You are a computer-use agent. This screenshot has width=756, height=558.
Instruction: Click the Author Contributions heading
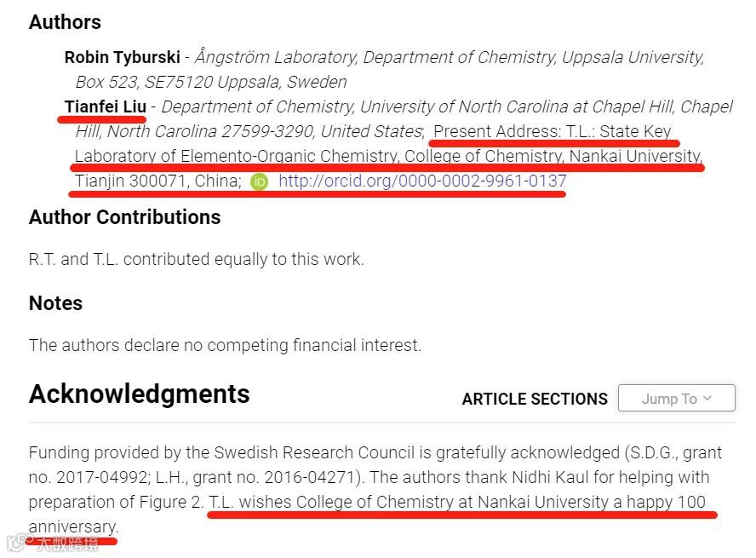click(125, 217)
